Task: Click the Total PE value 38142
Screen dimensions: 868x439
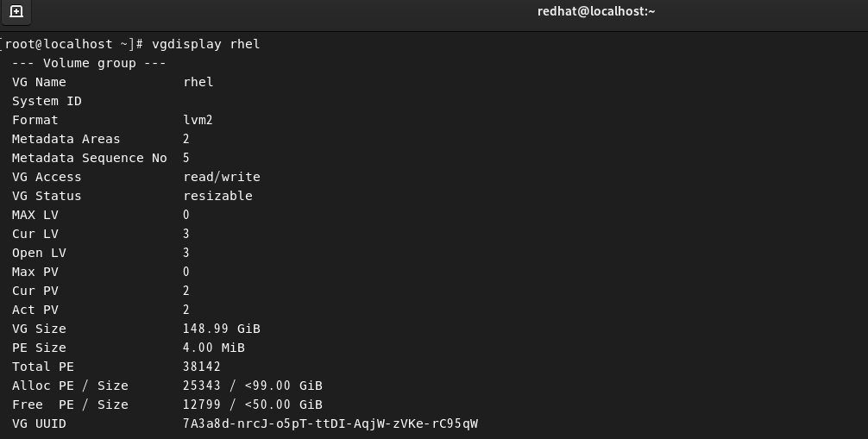Action: click(x=202, y=367)
